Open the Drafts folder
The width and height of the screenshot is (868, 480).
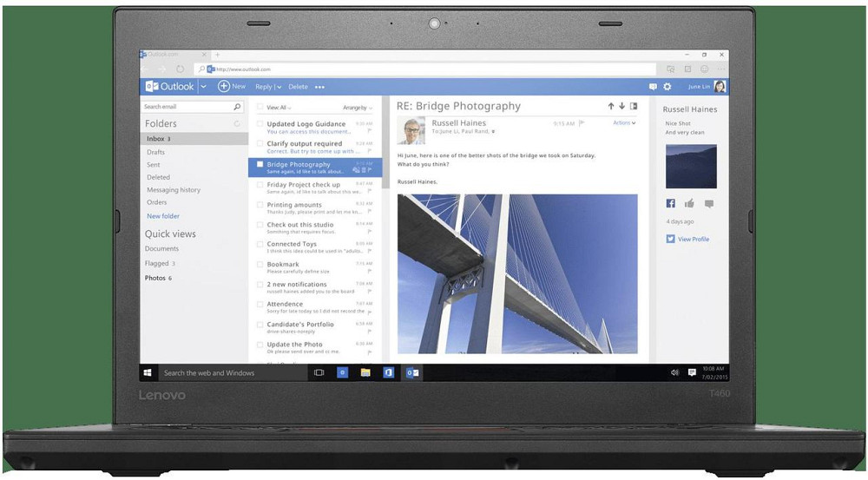coord(155,152)
